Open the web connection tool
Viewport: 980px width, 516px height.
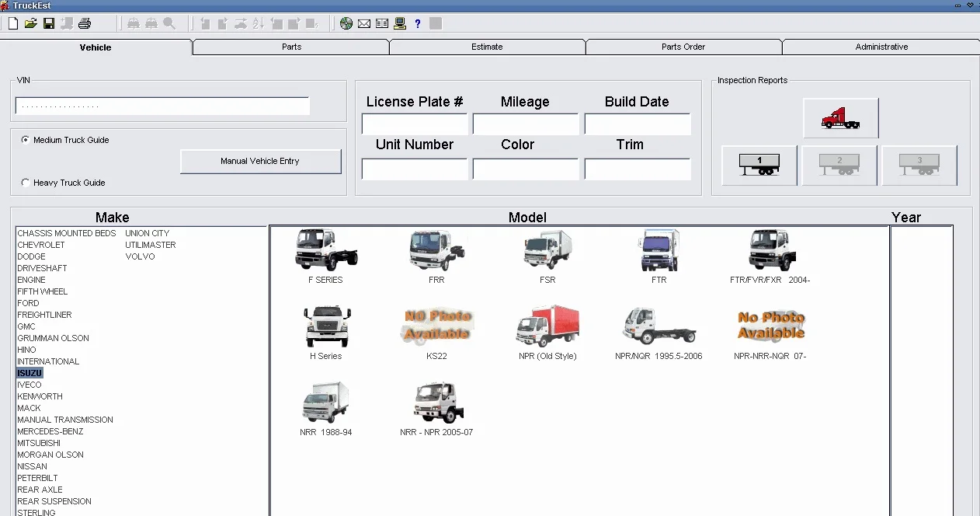coord(346,23)
